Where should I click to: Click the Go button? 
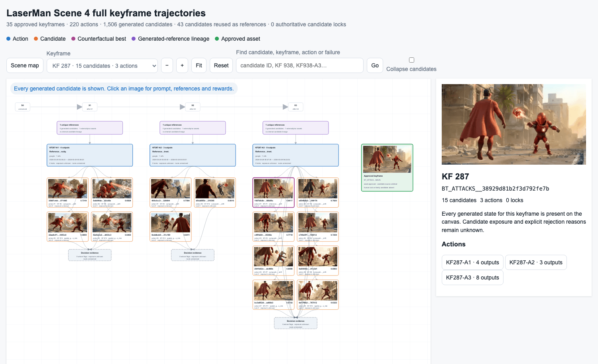point(375,65)
